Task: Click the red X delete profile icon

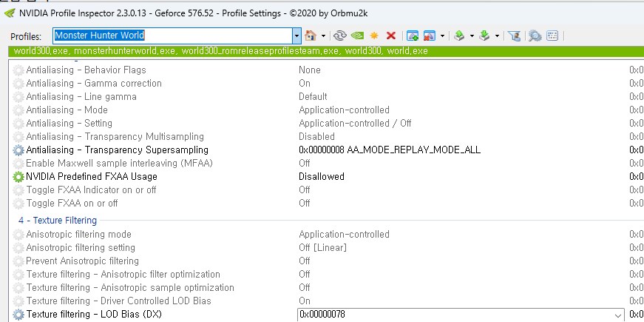Action: click(x=390, y=36)
